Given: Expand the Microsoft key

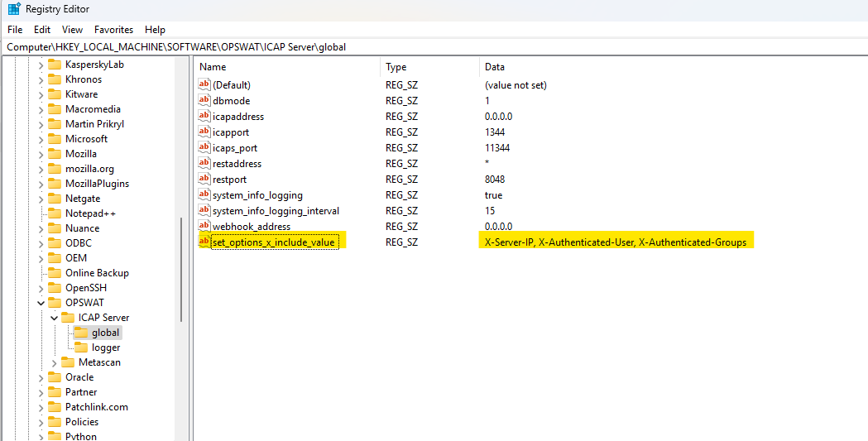Looking at the screenshot, I should click(41, 140).
